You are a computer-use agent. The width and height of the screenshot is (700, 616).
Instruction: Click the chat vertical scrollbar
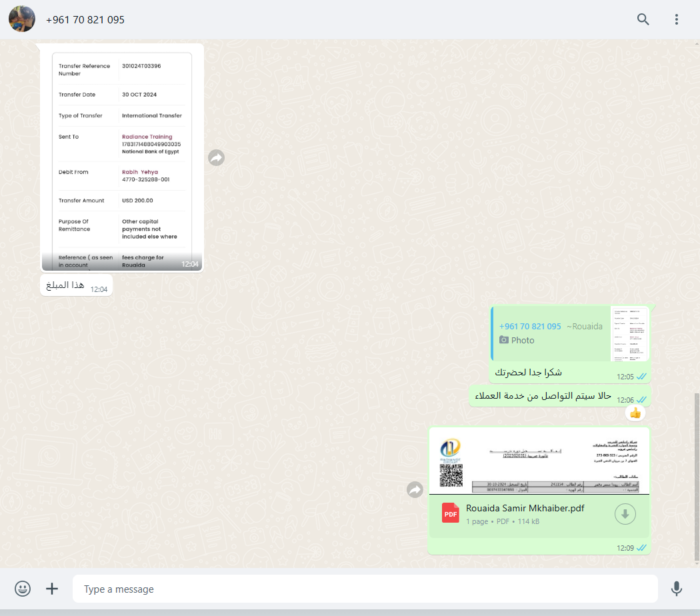click(x=697, y=476)
